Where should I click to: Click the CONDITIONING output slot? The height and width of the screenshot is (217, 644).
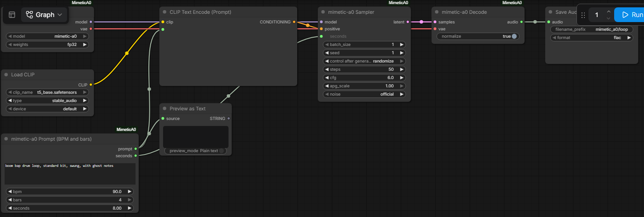(294, 22)
